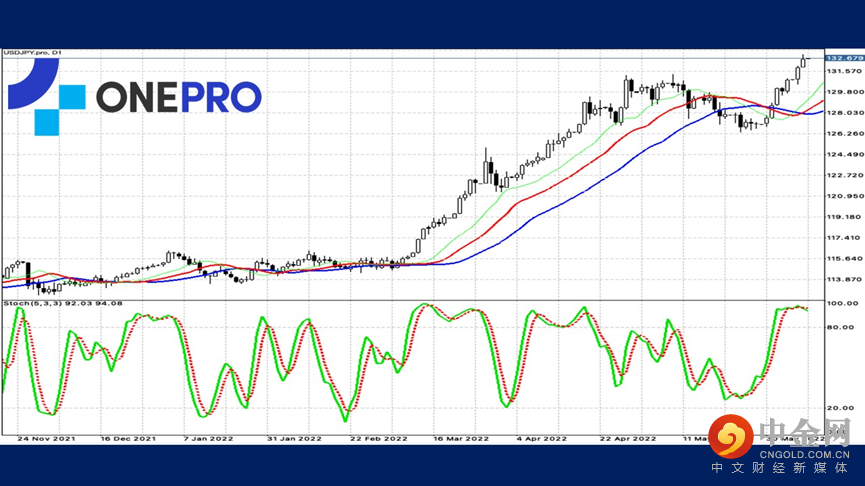The height and width of the screenshot is (486, 865).
Task: Select the 129.800 price axis label
Action: tap(844, 92)
